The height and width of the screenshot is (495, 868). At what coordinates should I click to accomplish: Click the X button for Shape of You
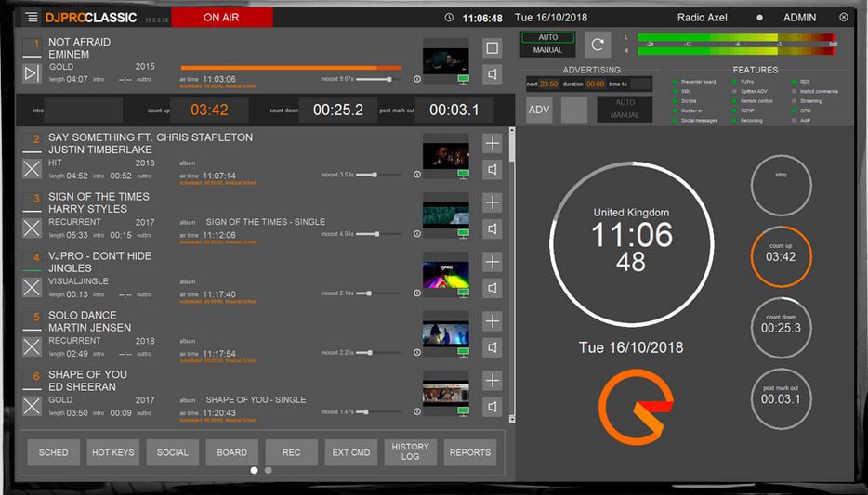tap(33, 406)
